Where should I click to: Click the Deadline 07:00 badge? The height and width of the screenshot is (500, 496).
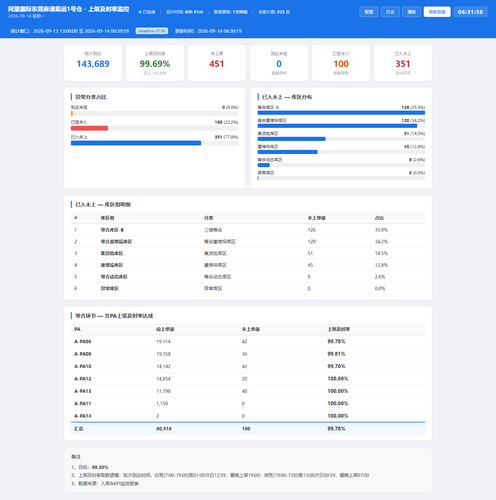[152, 31]
